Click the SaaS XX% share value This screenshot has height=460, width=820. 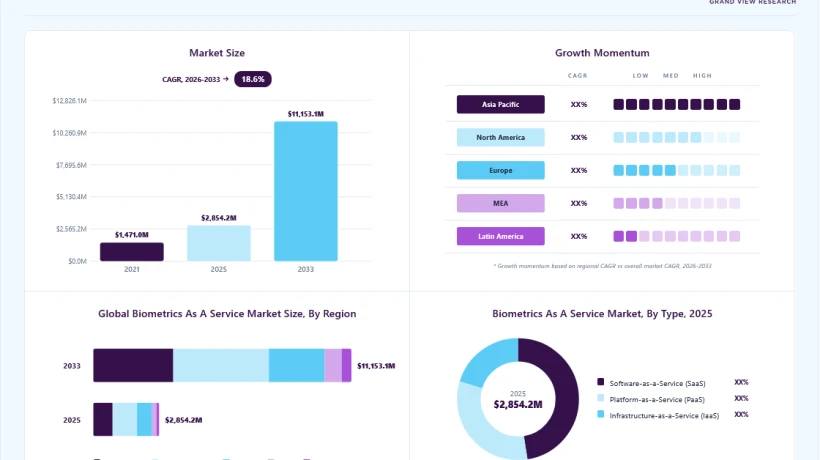[x=741, y=382]
